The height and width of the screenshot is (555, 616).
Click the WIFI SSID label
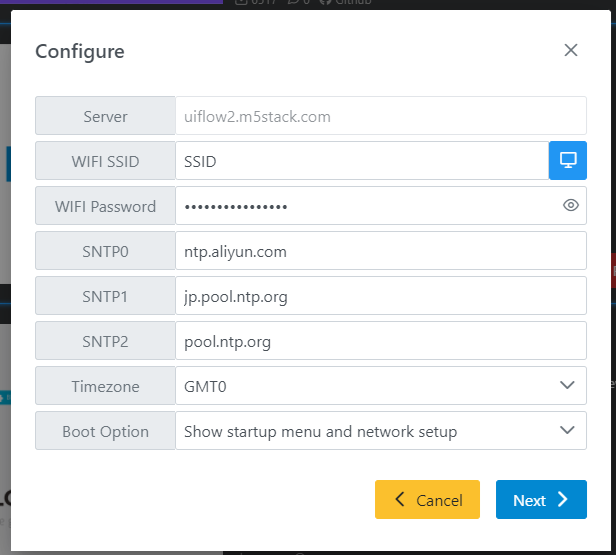105,161
